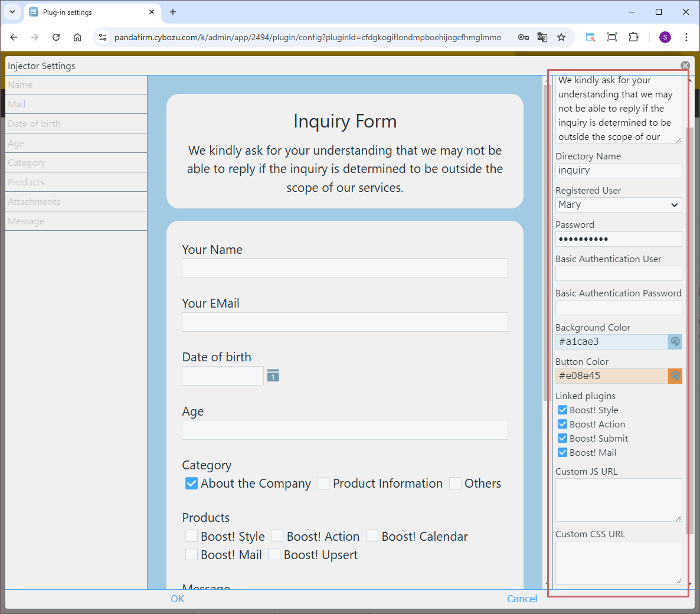This screenshot has height=614, width=700.
Task: Open the Background Color picker palette icon
Action: (675, 342)
